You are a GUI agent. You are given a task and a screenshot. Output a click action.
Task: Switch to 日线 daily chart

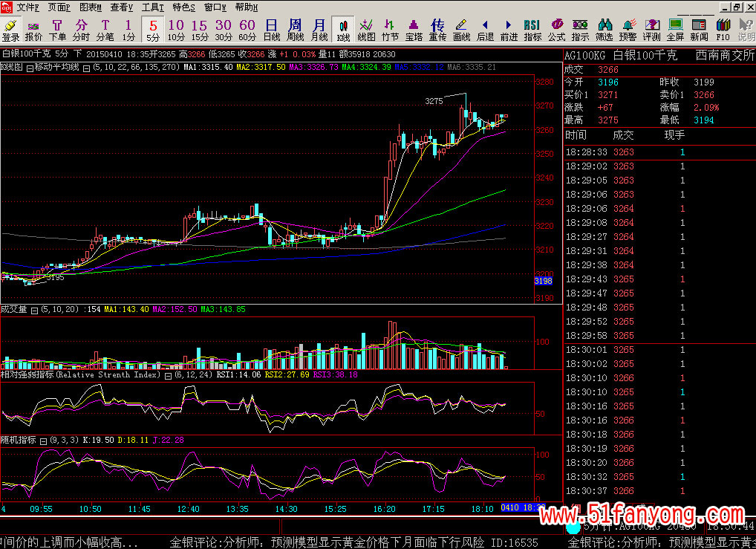click(272, 30)
